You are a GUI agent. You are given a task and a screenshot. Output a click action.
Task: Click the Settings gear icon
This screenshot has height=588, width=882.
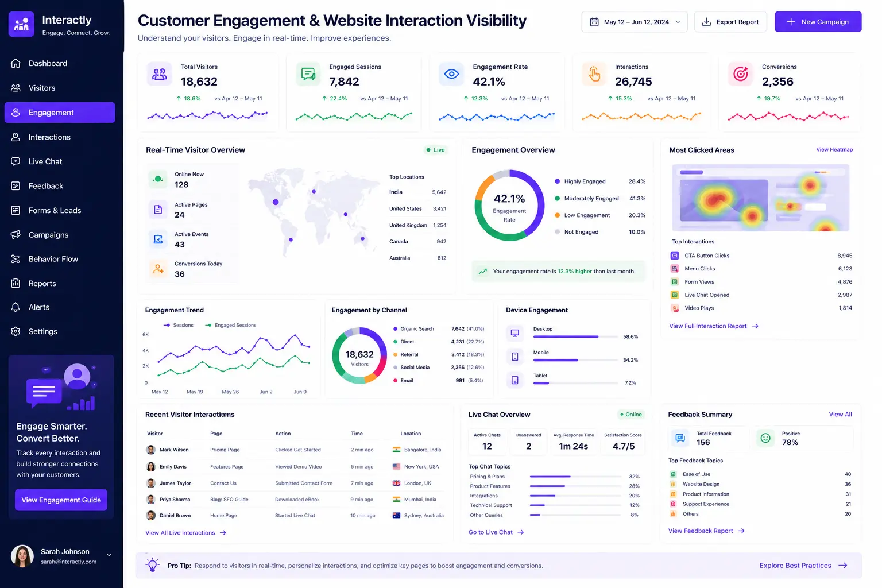point(16,331)
